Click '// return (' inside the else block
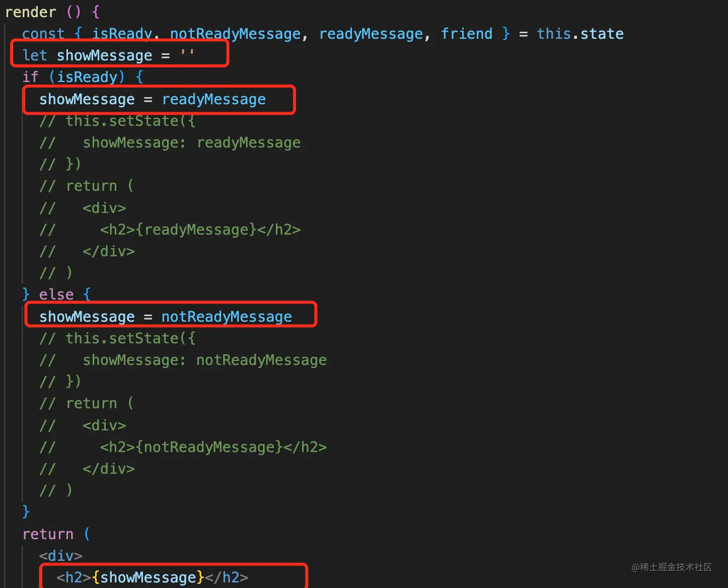Screen dimensions: 728x588 [x=87, y=403]
